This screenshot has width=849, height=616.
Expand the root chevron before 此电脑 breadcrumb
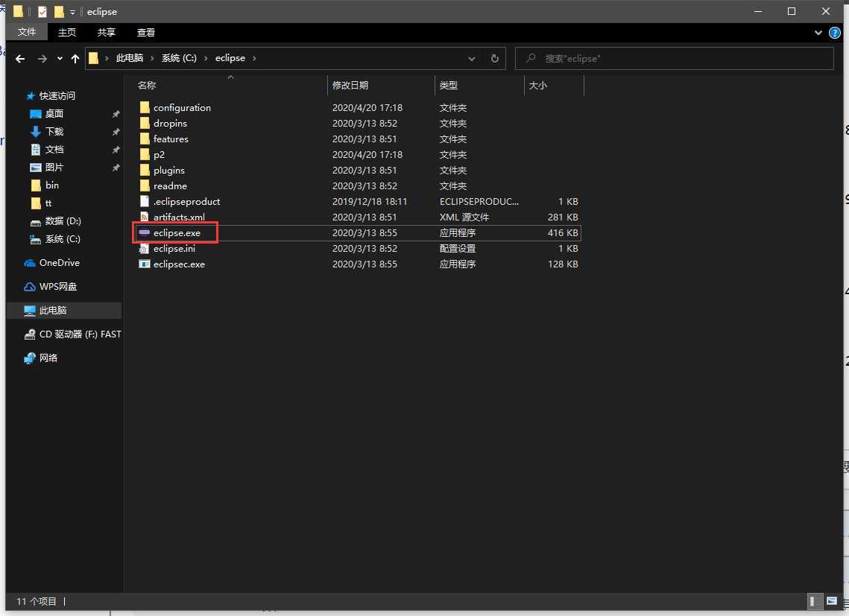click(x=107, y=58)
